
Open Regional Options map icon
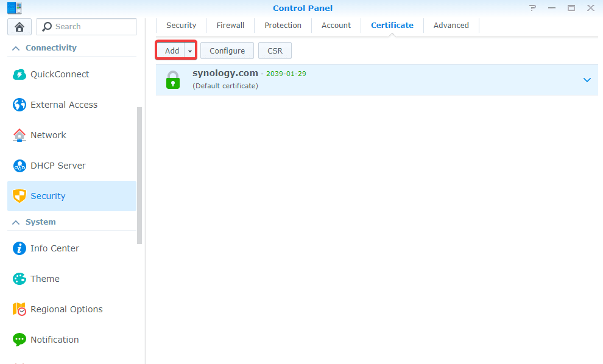(19, 309)
